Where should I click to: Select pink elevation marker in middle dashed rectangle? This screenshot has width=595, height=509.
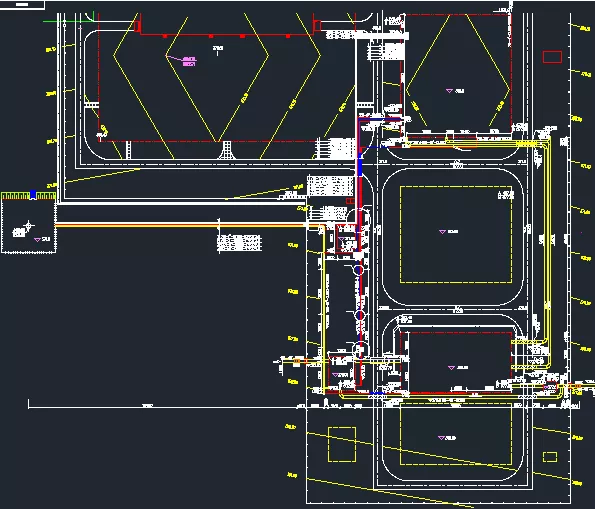pyautogui.click(x=442, y=232)
